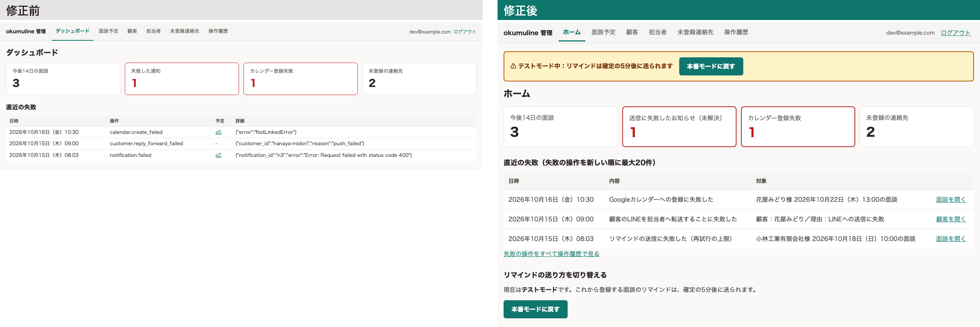
Task: Click 本番モードに戻す button inside the yellow banner
Action: (710, 66)
